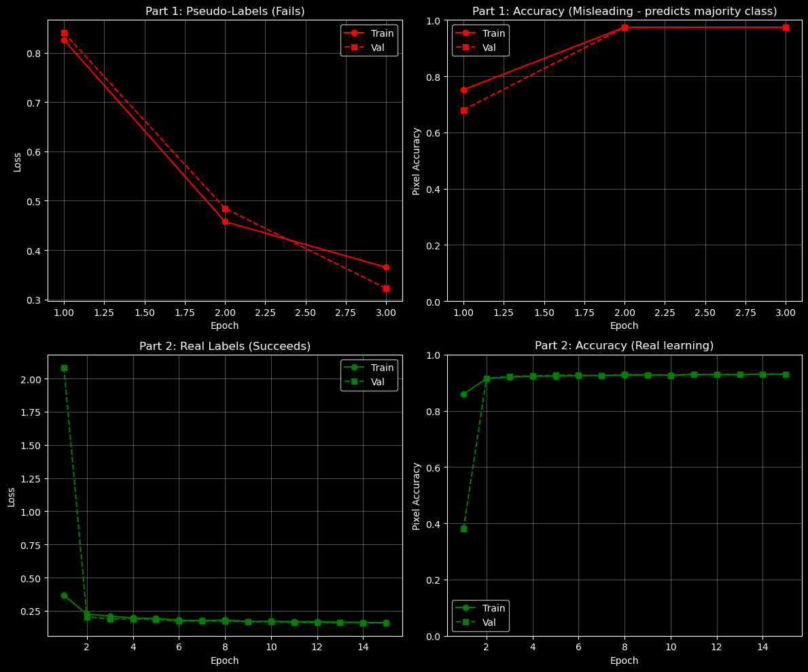Viewport: 808px width, 672px height.
Task: Select the 'Part 1: Accuracy (Misleading' chart title
Action: point(624,11)
